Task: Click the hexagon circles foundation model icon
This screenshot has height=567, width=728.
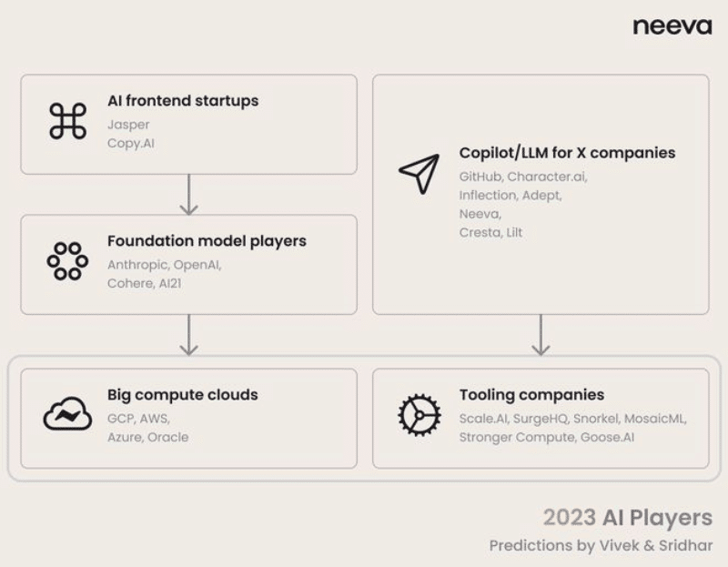Action: pos(67,261)
